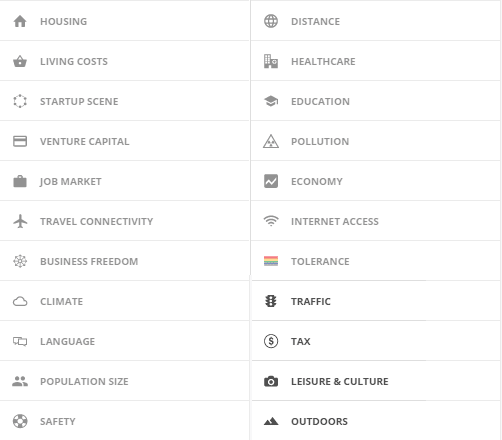Select the Living Costs basket icon
The width and height of the screenshot is (502, 440).
pyautogui.click(x=20, y=61)
